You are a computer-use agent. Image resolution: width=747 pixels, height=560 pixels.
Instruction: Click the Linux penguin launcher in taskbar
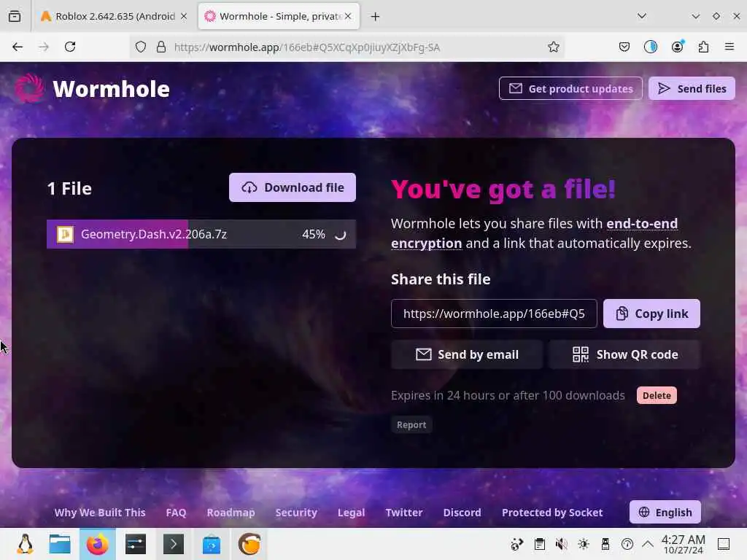pos(25,544)
